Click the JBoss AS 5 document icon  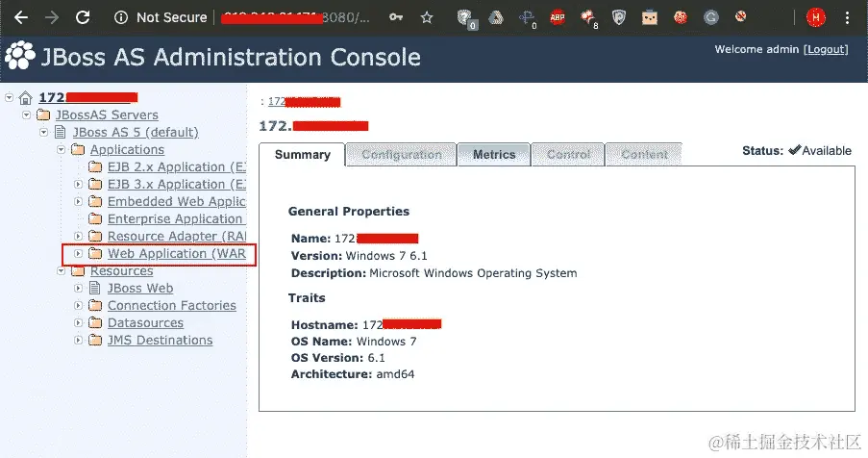(61, 133)
